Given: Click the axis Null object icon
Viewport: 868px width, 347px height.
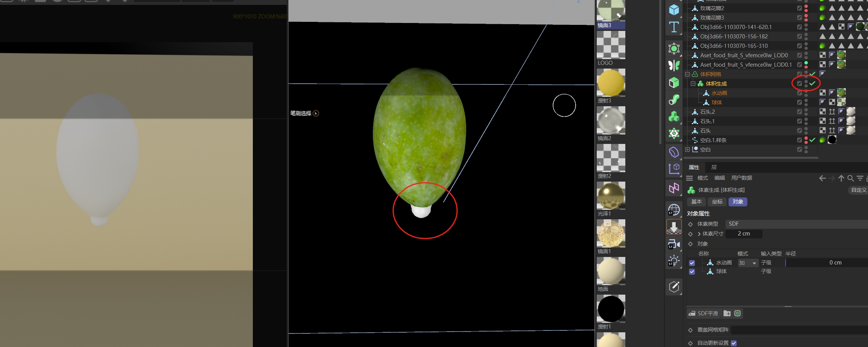Looking at the screenshot, I should point(674,169).
